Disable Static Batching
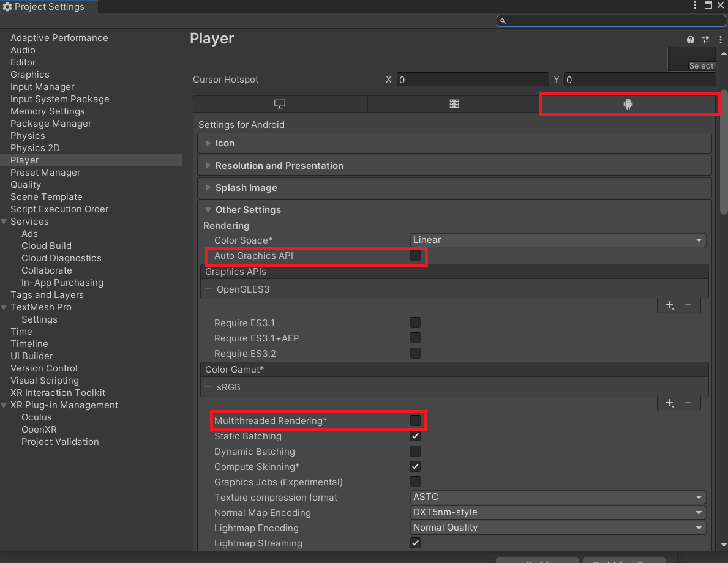 coord(415,436)
